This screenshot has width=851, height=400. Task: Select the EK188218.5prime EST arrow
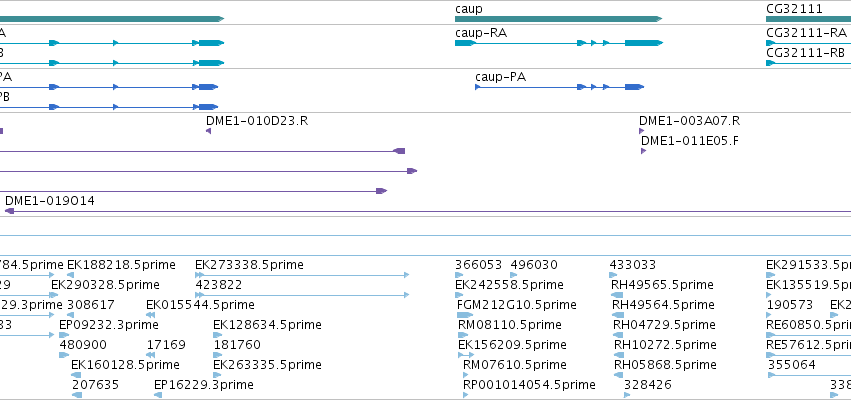pos(70,275)
